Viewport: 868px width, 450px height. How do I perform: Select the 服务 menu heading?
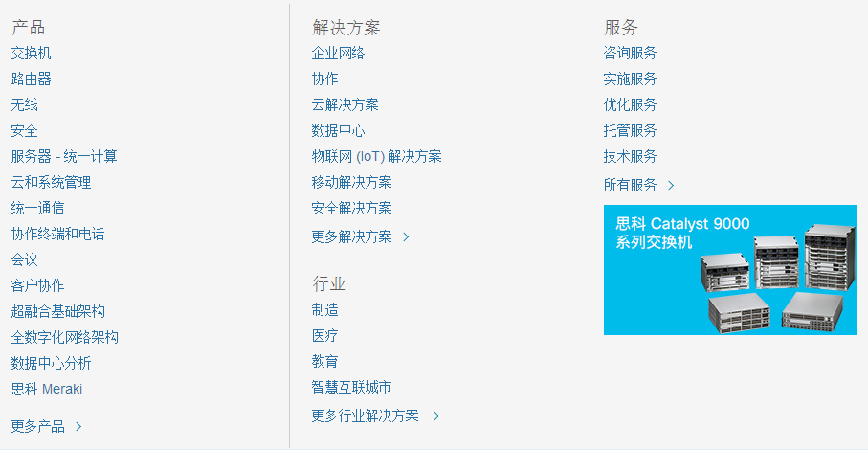620,27
